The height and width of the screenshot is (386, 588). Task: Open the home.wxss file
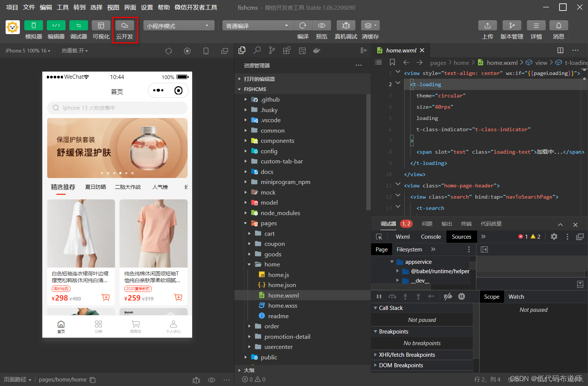click(x=283, y=306)
